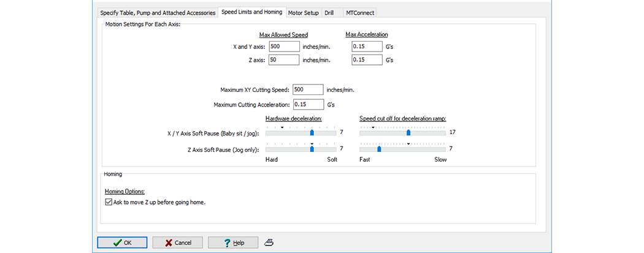Click X/Y Soft Pause hardware deceleration slider handle
The image size is (644, 253).
coord(312,132)
